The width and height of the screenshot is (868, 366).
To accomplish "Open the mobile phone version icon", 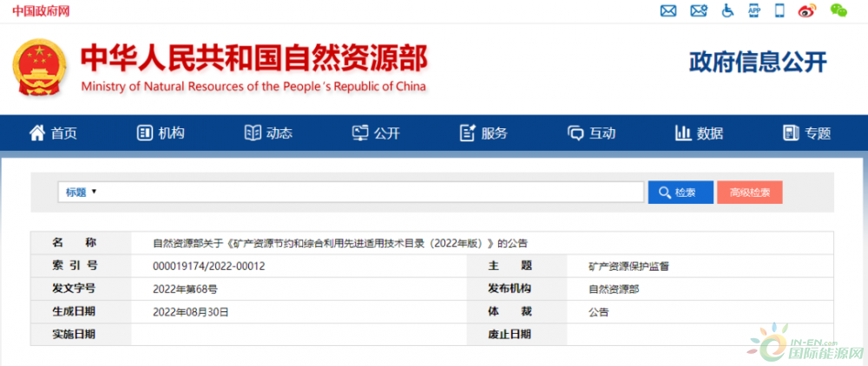I will 779,10.
